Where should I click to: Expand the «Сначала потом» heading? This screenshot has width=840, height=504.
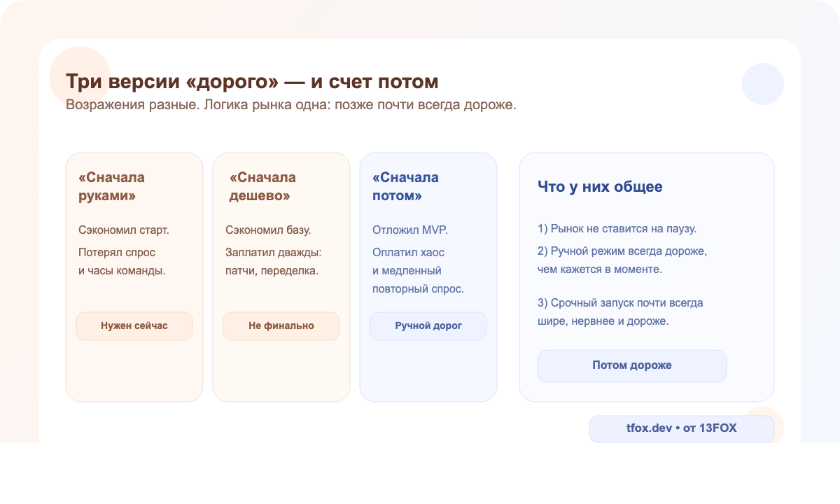(405, 186)
